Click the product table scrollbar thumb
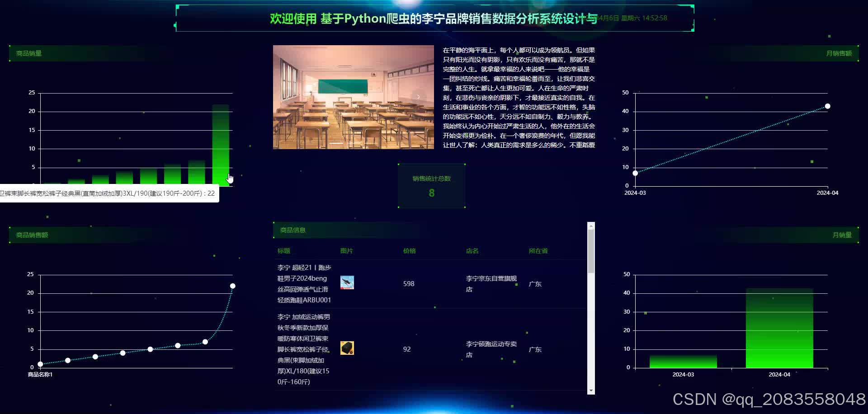This screenshot has width=868, height=414. [x=591, y=251]
